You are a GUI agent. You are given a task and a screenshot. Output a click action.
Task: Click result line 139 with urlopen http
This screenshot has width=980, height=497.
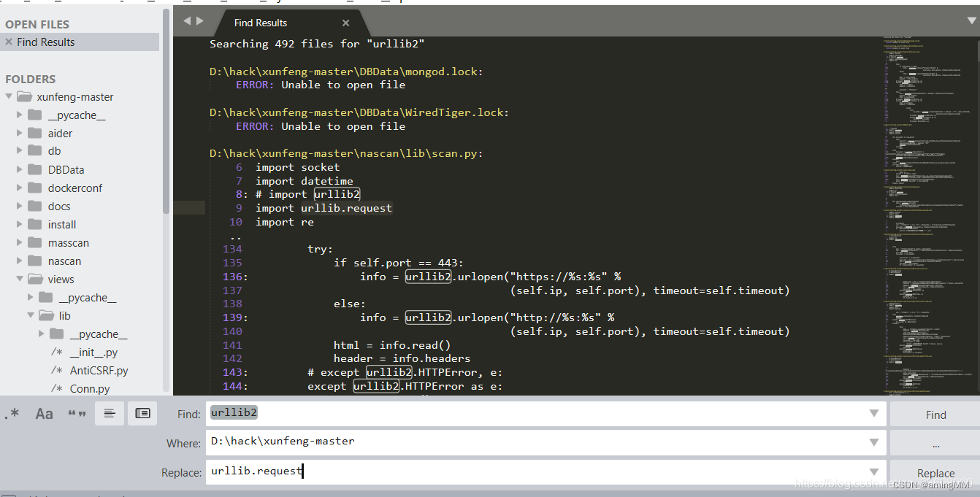(x=419, y=317)
